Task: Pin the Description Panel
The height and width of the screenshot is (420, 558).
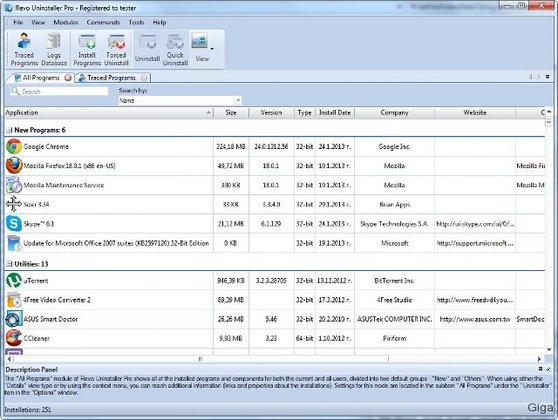Action: click(541, 369)
